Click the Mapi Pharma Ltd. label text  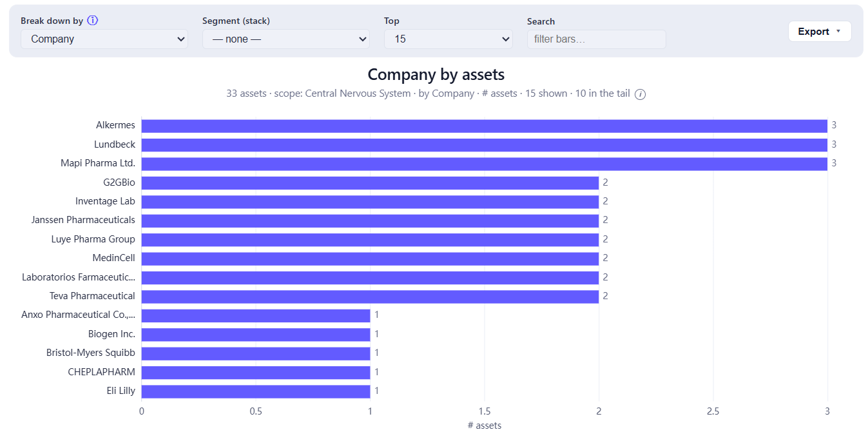tap(98, 163)
